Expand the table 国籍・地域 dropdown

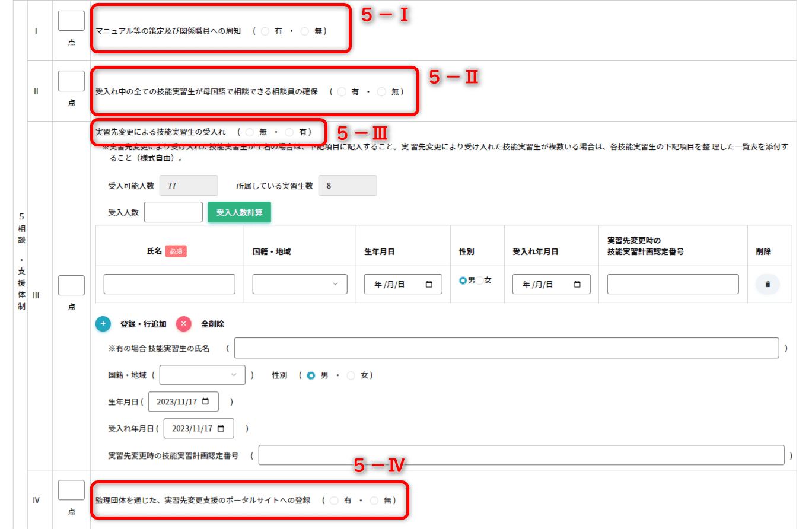[x=300, y=284]
